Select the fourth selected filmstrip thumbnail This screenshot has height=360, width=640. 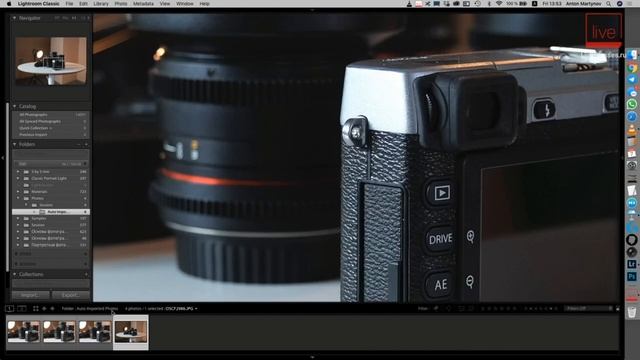pyautogui.click(x=131, y=332)
